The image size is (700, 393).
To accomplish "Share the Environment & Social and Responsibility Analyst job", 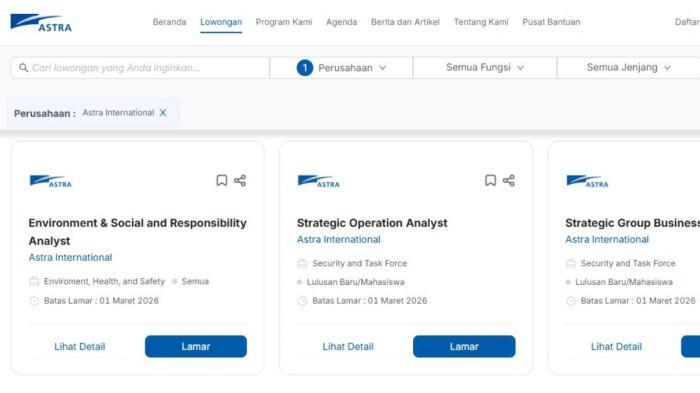I will coord(240,180).
